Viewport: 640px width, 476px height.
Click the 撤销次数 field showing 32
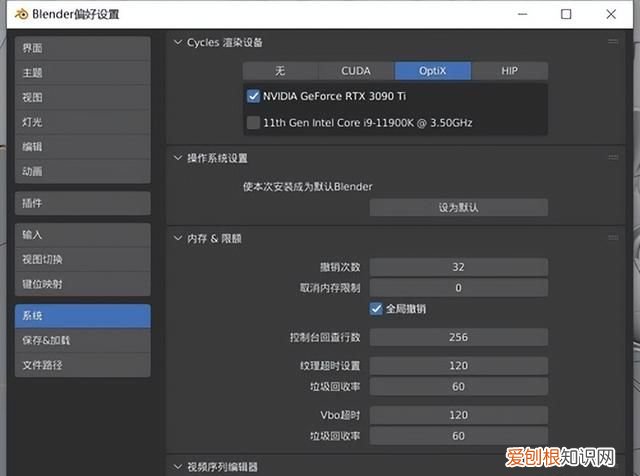tap(459, 267)
